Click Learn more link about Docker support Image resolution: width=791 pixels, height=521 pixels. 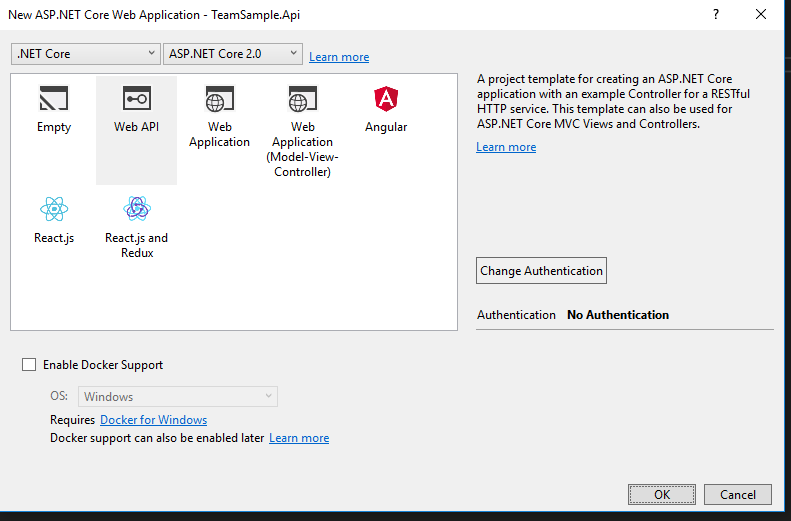[x=299, y=438]
